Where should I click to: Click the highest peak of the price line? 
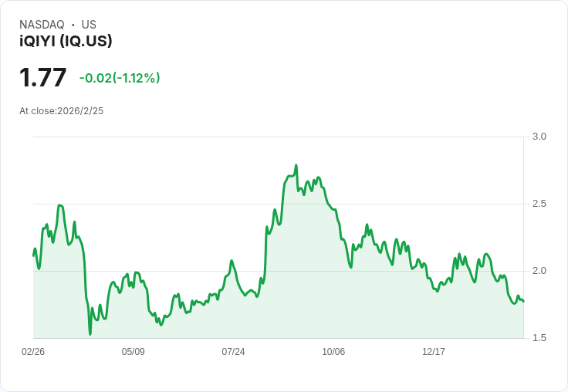(x=296, y=165)
